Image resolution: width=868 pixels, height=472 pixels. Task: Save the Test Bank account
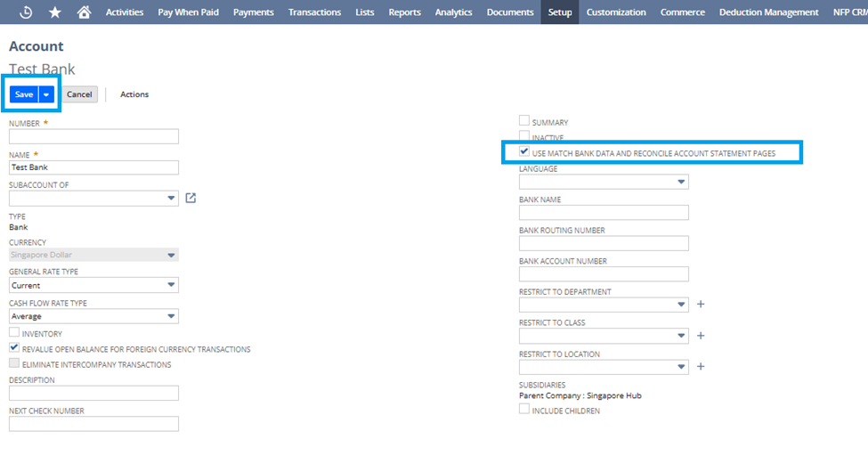click(24, 94)
